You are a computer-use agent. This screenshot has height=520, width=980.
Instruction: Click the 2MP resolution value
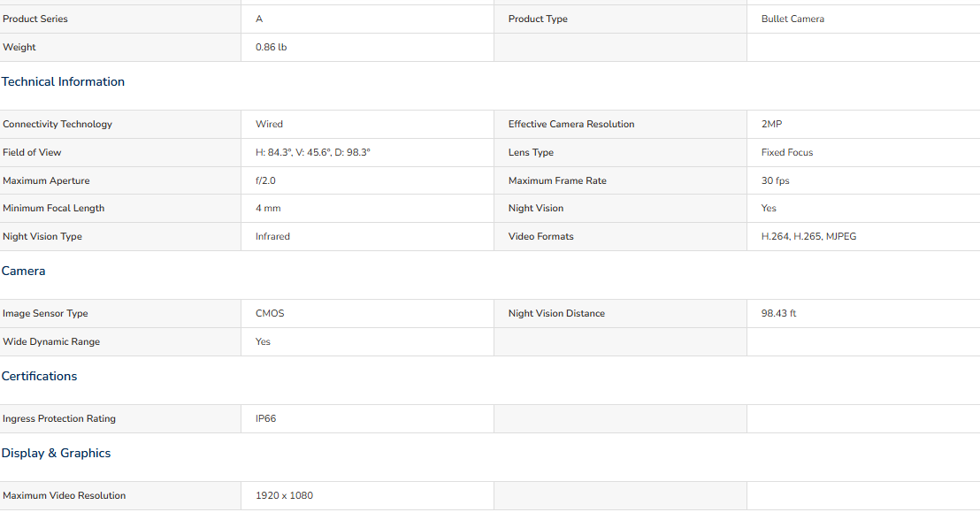(771, 125)
